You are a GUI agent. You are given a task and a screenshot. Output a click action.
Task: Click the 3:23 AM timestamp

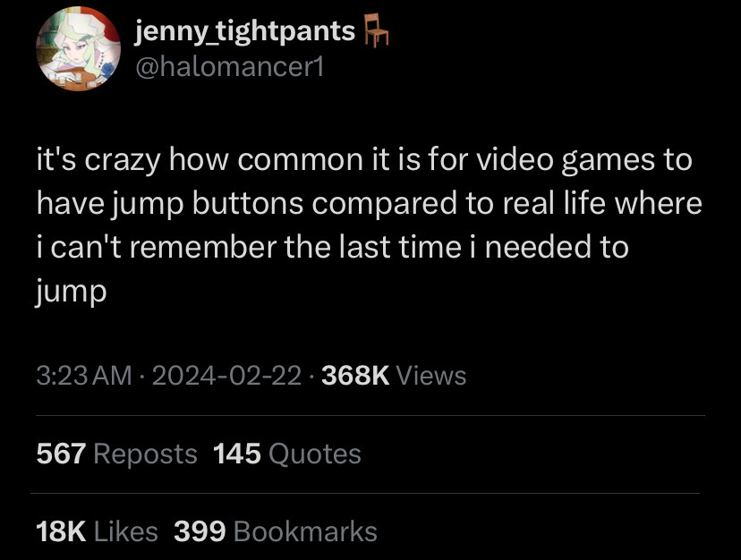pyautogui.click(x=84, y=376)
